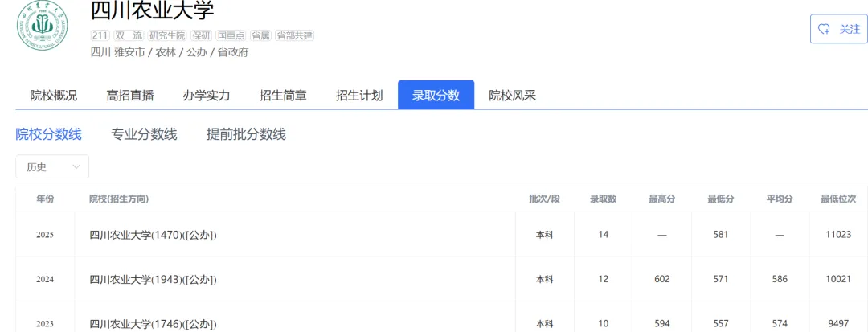The image size is (868, 332).
Task: Click 四川农业大学(1746) row entry
Action: (x=154, y=324)
